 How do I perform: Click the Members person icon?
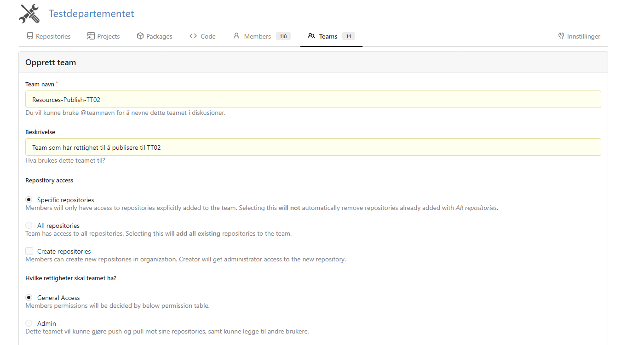tap(236, 36)
